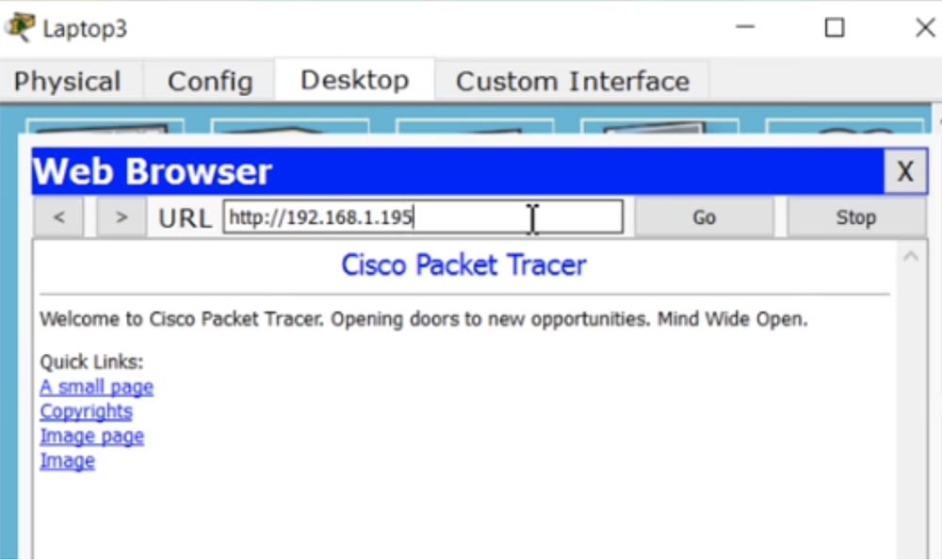Select the Desktop tab
The height and width of the screenshot is (560, 942).
tap(354, 80)
